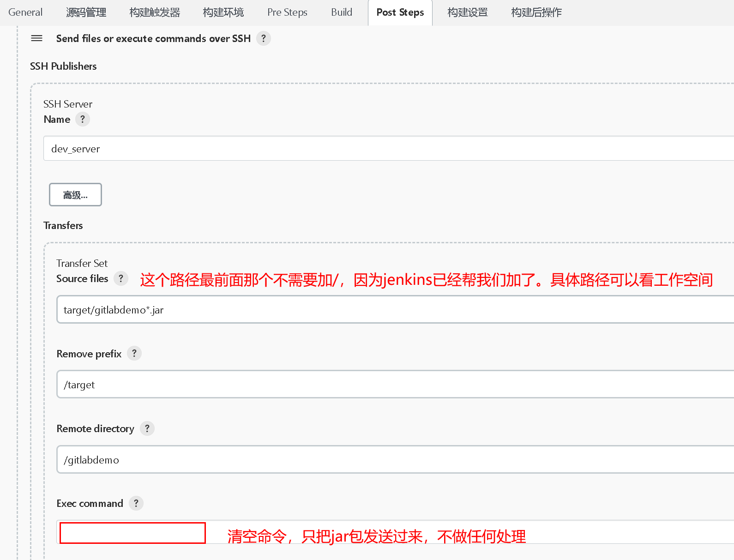Click the empty Exec command text area
Screen dimensions: 734x560
point(395,532)
